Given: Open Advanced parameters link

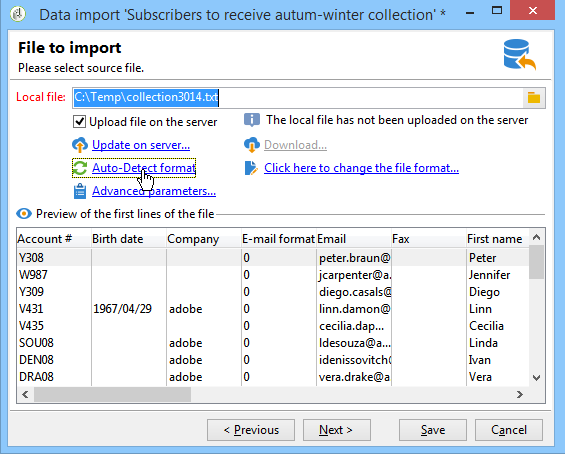Looking at the screenshot, I should pos(154,191).
